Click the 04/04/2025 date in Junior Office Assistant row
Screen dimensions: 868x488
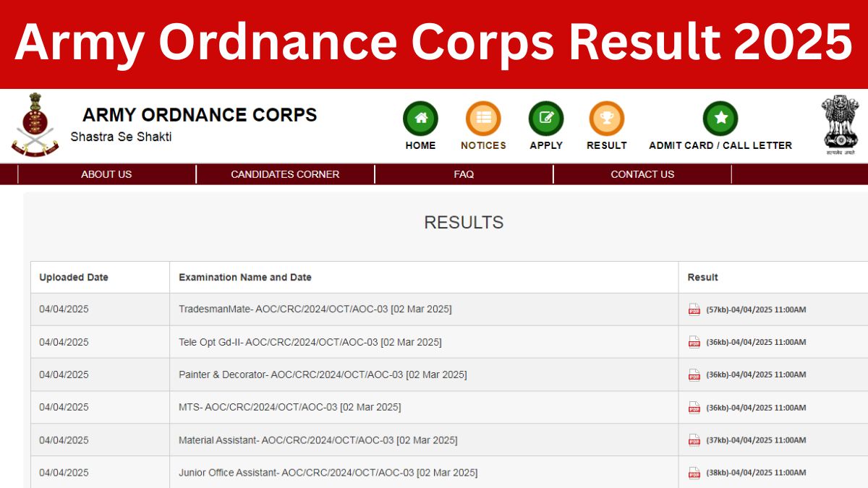click(64, 472)
